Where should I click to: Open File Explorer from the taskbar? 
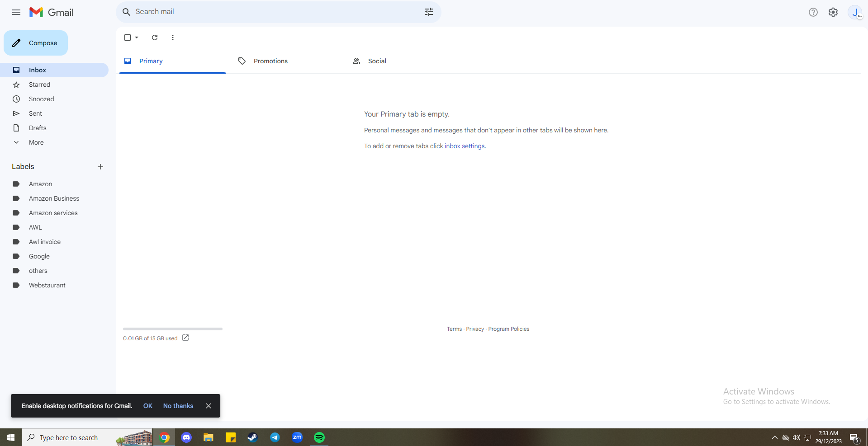click(x=209, y=437)
